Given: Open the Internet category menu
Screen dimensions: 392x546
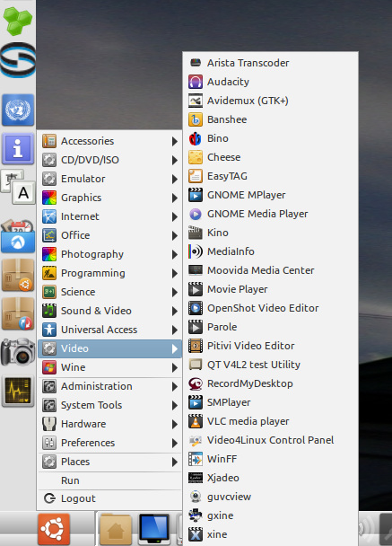Looking at the screenshot, I should coord(110,216).
